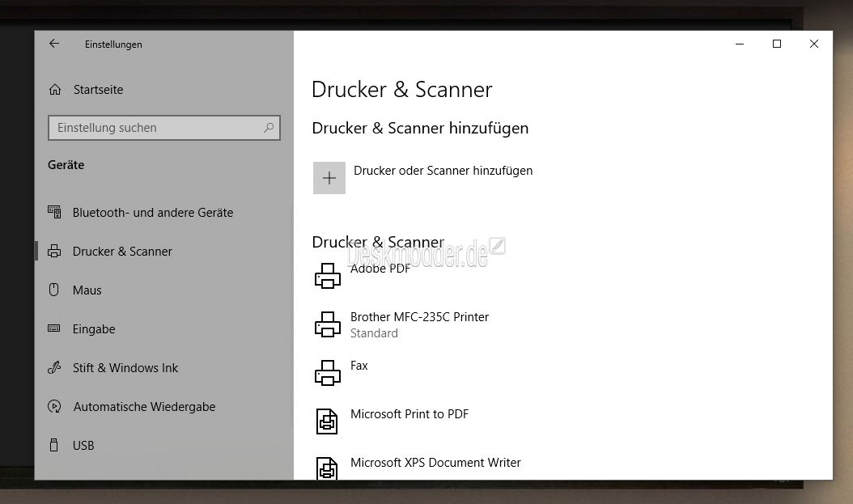This screenshot has height=504, width=853.
Task: Open the Maus settings page
Action: click(87, 290)
